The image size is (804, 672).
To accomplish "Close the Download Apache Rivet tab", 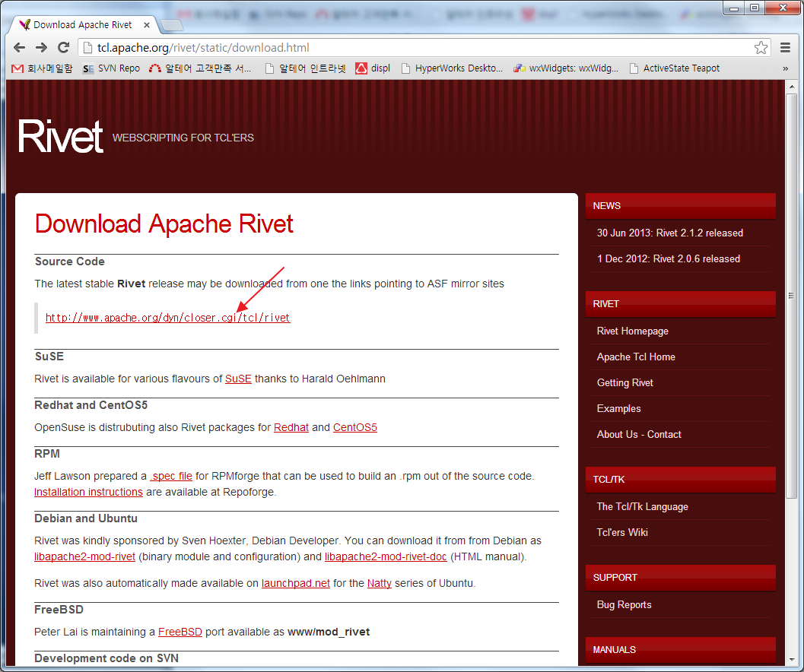I will click(147, 24).
